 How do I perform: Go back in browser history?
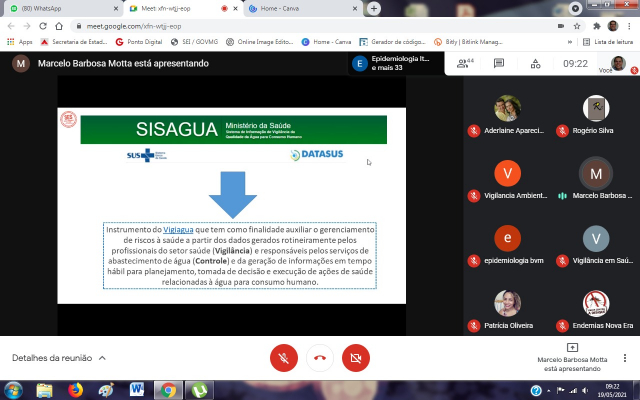(11, 26)
